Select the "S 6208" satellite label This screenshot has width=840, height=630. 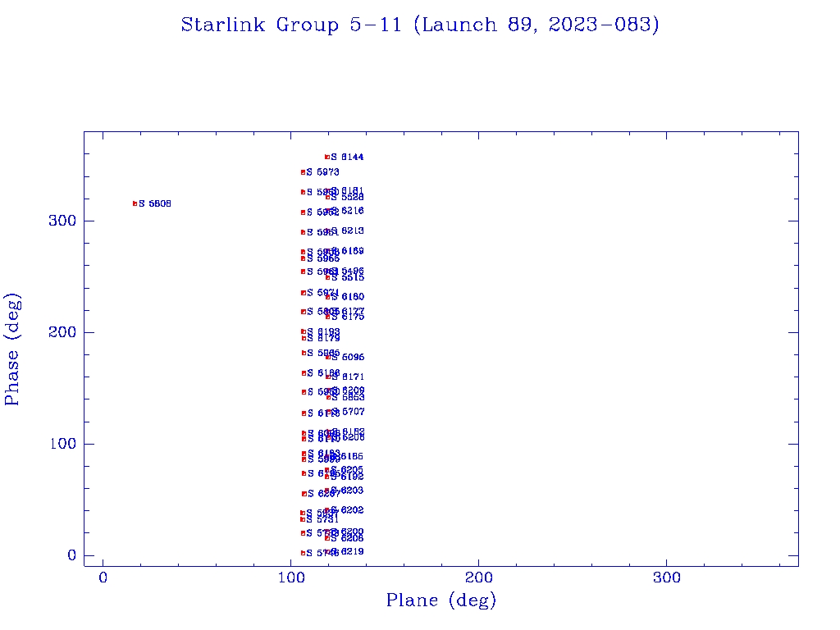[x=347, y=538]
